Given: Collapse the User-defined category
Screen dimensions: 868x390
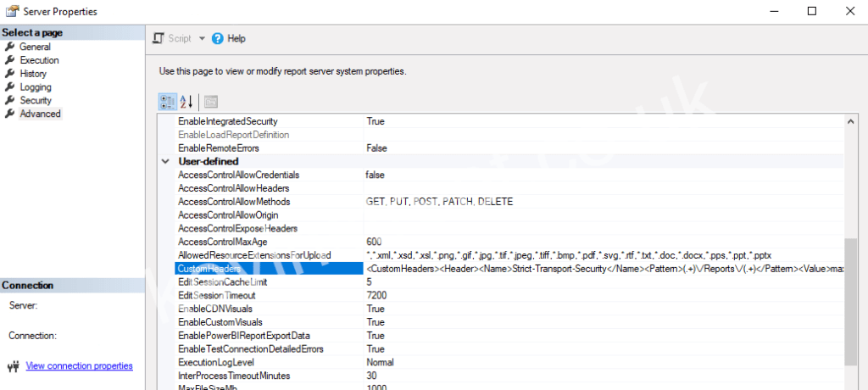Looking at the screenshot, I should (165, 162).
